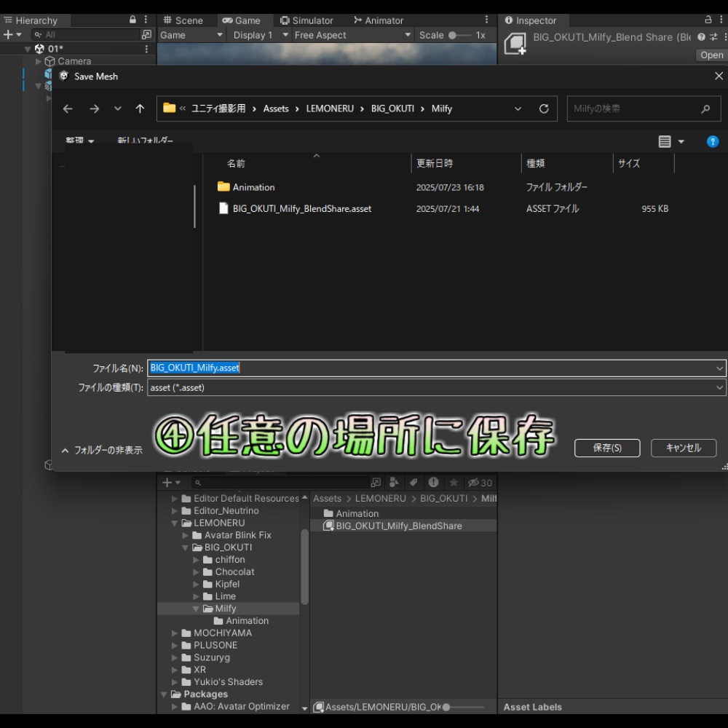Image resolution: width=728 pixels, height=728 pixels.
Task: Refresh the Milfy folder listing
Action: (x=544, y=108)
